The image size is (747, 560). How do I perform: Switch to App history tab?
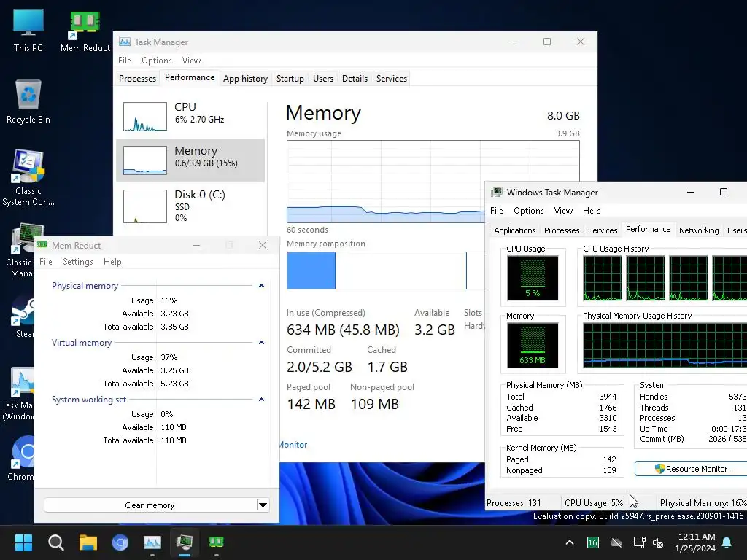point(245,79)
